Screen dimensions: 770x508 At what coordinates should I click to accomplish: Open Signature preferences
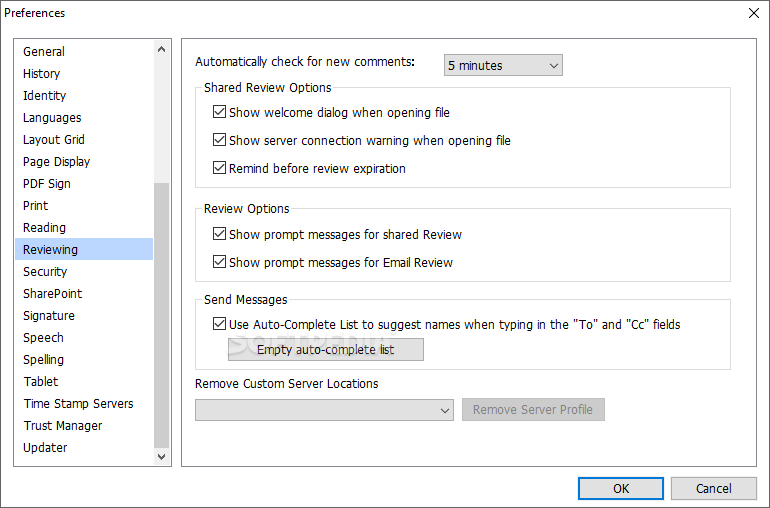click(x=83, y=316)
